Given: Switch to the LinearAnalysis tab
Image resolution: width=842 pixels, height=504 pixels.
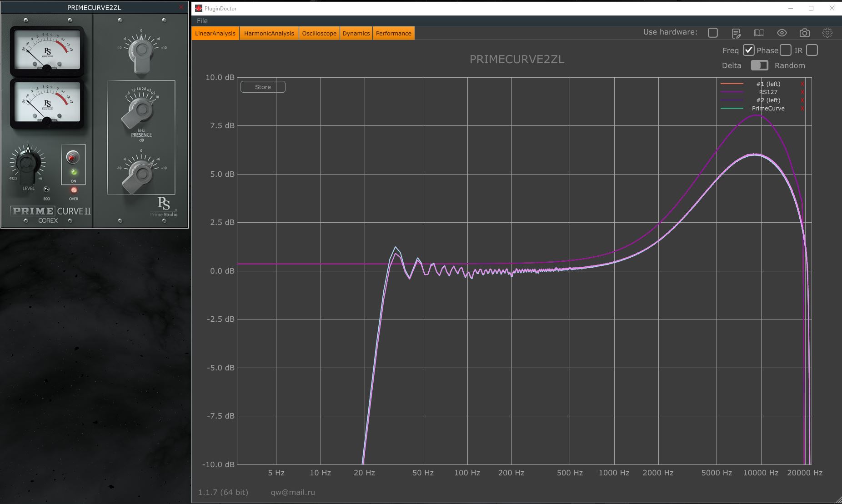Looking at the screenshot, I should pyautogui.click(x=216, y=33).
